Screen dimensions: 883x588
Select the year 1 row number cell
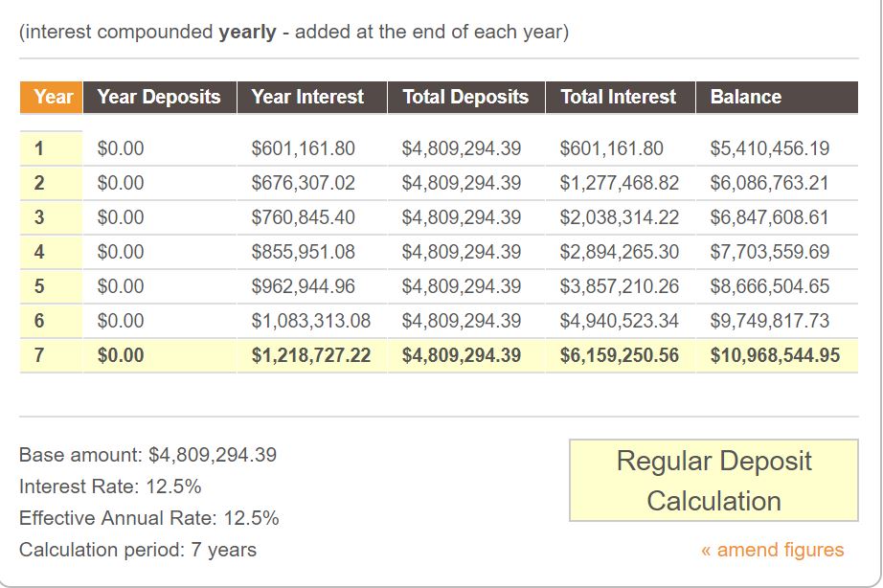tap(51, 148)
